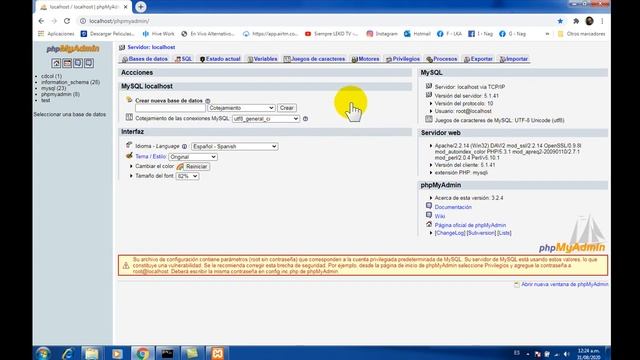This screenshot has height=360, width=640.
Task: Click the info icon beside Idioma - Language
Action: (184, 147)
